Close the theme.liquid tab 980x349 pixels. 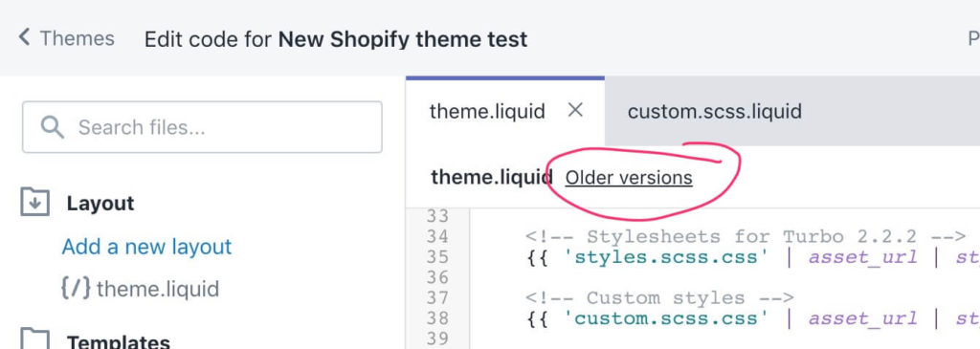pos(575,111)
